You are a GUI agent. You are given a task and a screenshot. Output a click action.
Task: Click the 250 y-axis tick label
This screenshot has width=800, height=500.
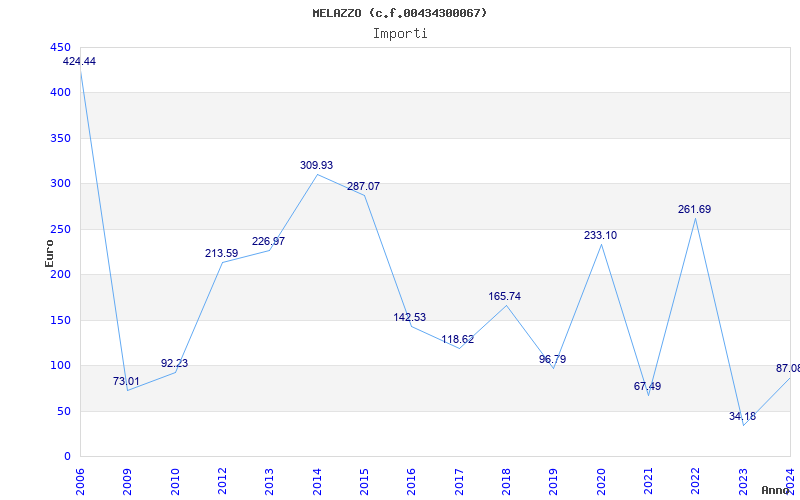pyautogui.click(x=60, y=230)
